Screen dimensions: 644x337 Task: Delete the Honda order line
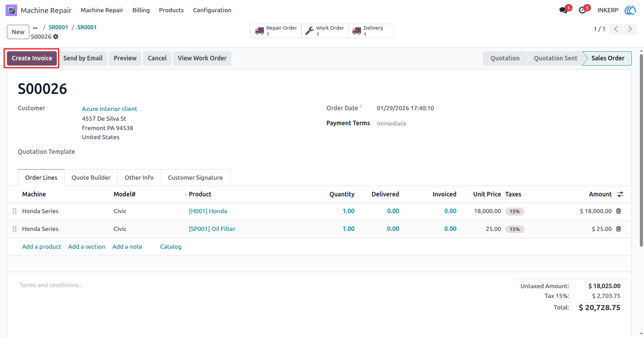[x=619, y=211]
